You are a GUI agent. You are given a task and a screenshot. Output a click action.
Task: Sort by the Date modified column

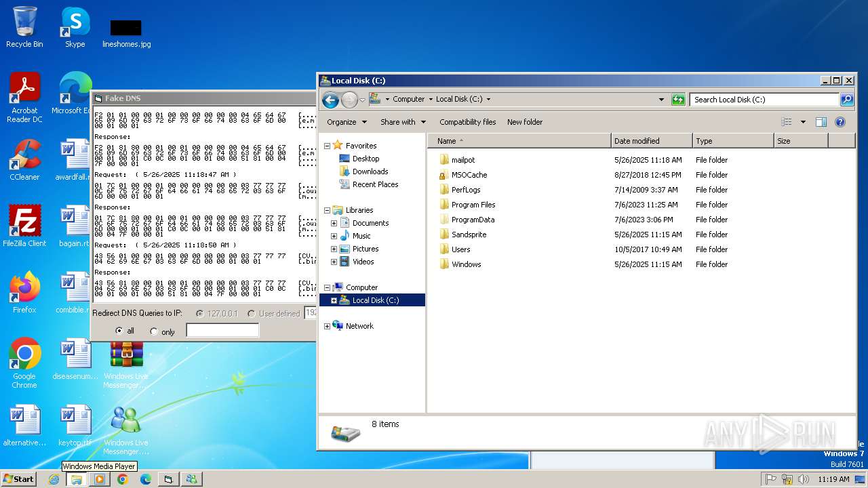click(652, 141)
